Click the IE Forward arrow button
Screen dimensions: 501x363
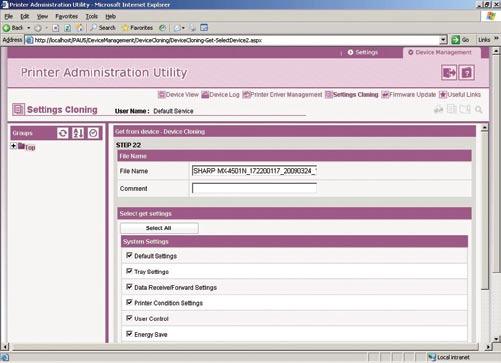click(x=38, y=28)
